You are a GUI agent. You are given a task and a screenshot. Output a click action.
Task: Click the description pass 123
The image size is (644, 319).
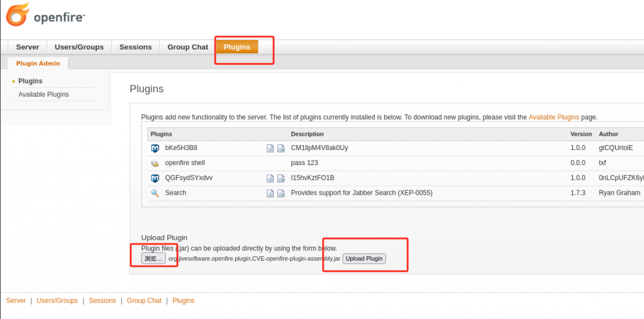pyautogui.click(x=304, y=163)
